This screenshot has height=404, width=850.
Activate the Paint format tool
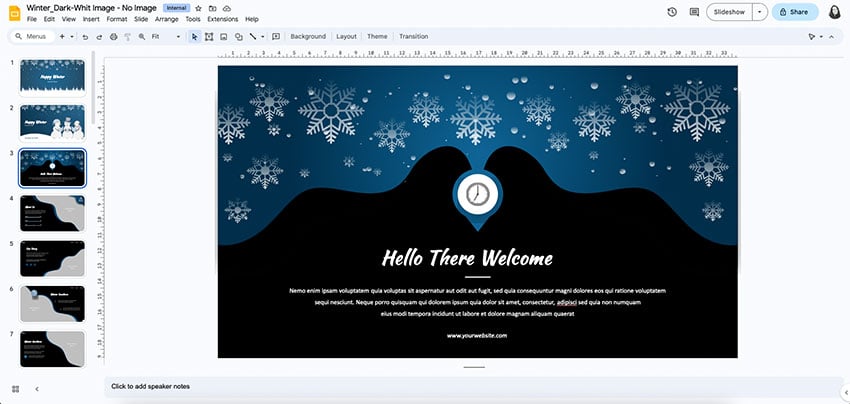click(127, 36)
